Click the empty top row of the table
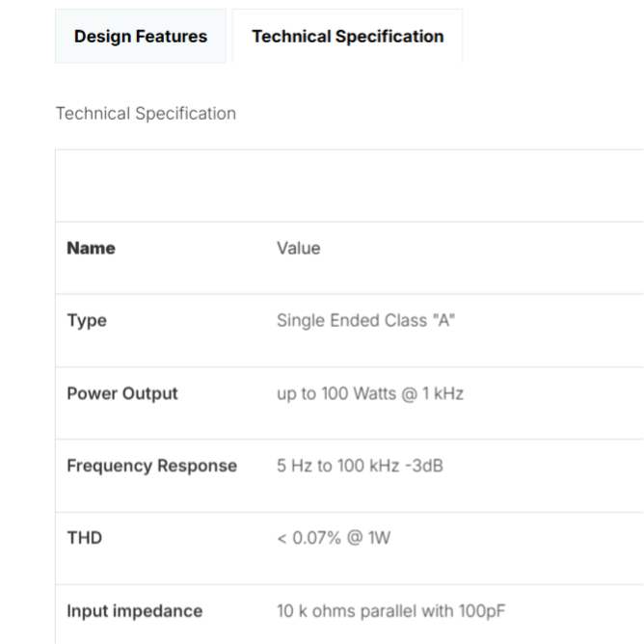Image resolution: width=644 pixels, height=644 pixels. [x=349, y=186]
